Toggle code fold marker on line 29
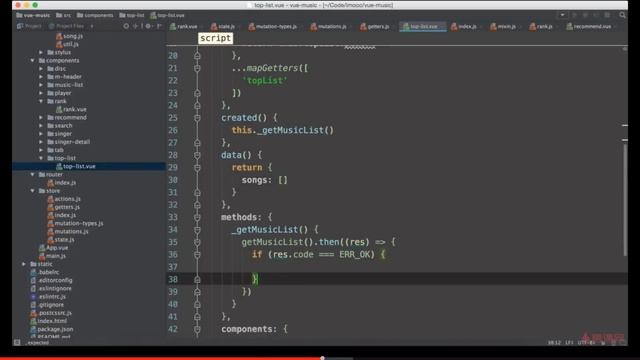The image size is (640, 360). coord(197,168)
